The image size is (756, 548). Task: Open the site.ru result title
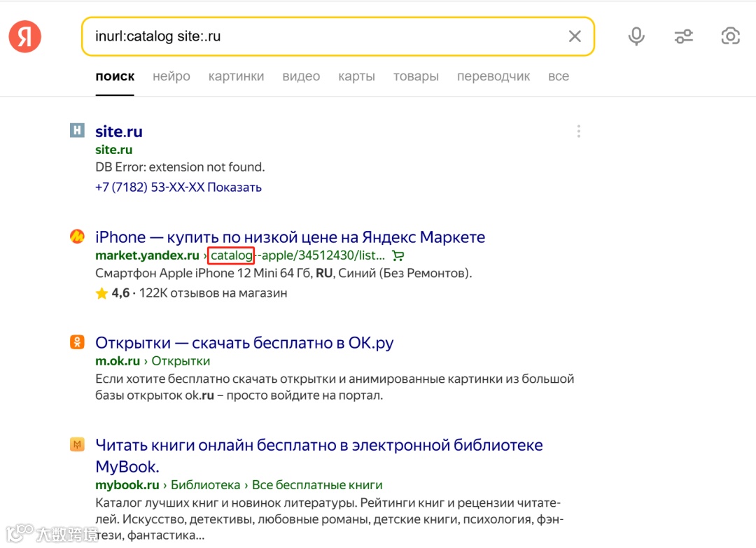(118, 131)
